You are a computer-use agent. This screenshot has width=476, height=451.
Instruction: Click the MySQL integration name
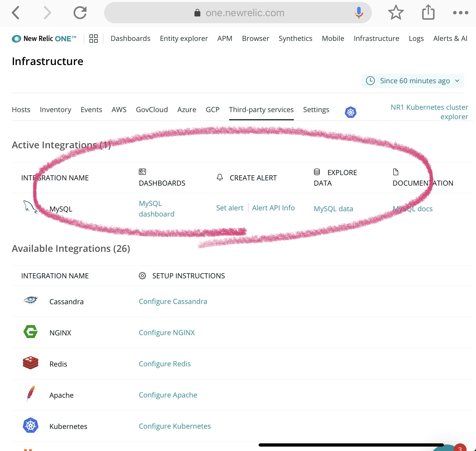(x=61, y=209)
